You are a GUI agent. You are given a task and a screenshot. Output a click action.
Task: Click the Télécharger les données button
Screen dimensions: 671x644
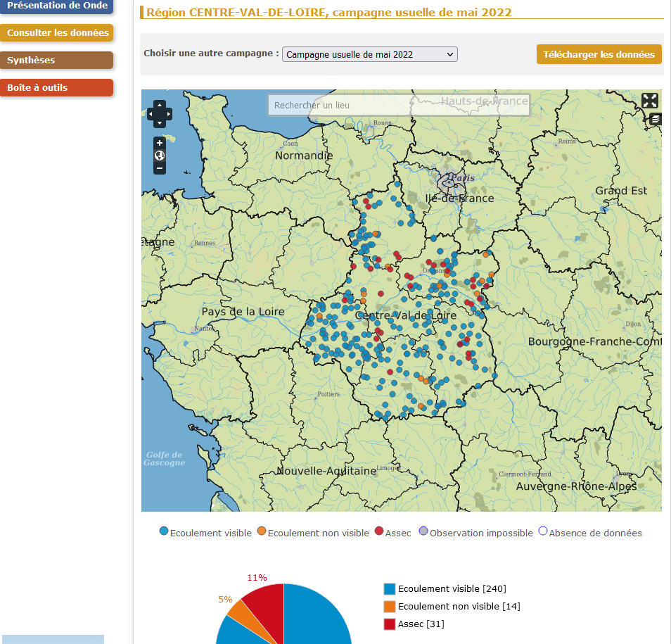(599, 54)
